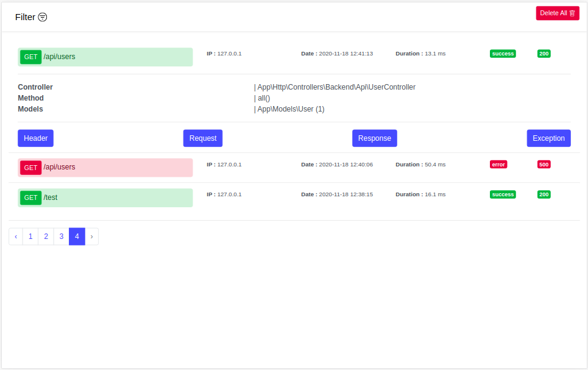
Task: Show the Exception details
Action: pyautogui.click(x=548, y=138)
